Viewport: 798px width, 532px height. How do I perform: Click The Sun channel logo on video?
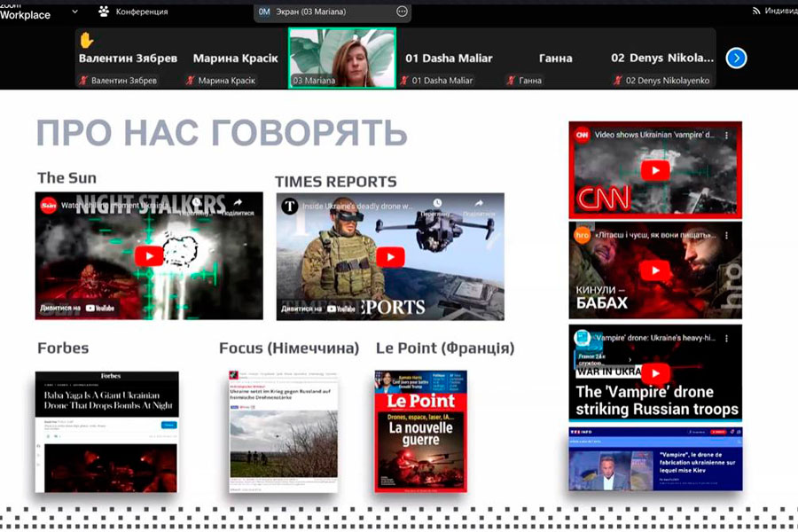coord(49,206)
